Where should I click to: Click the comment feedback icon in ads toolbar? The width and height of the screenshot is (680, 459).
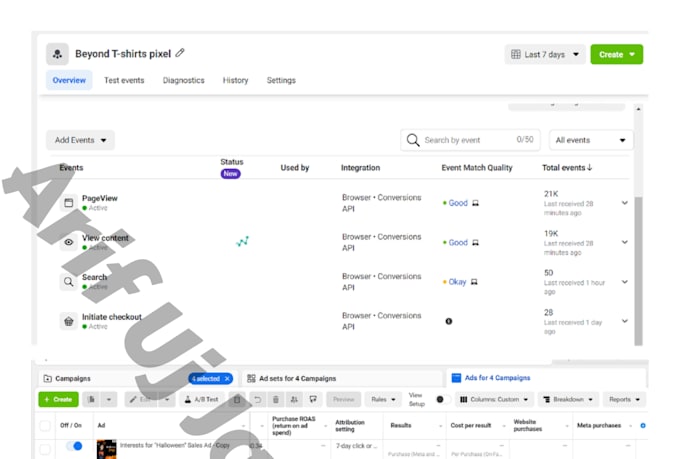313,399
